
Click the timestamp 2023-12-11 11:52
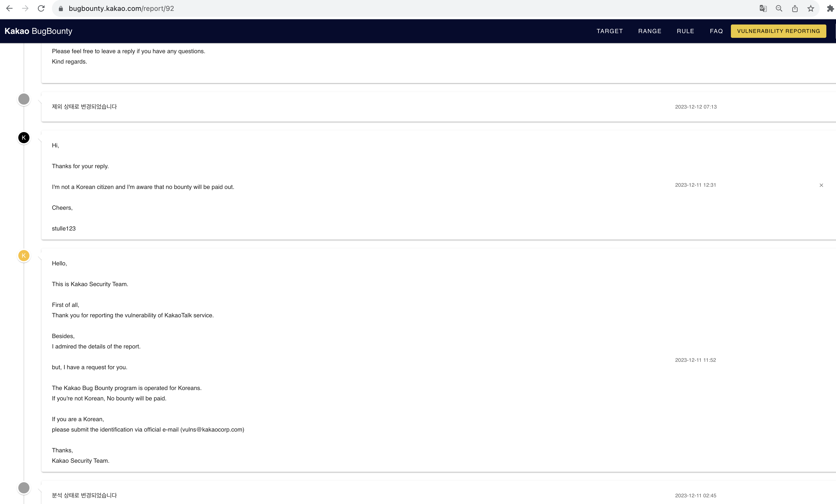695,360
